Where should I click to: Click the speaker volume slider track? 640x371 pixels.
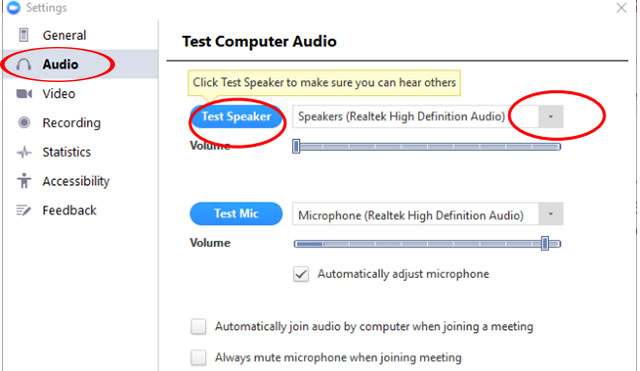tap(427, 147)
